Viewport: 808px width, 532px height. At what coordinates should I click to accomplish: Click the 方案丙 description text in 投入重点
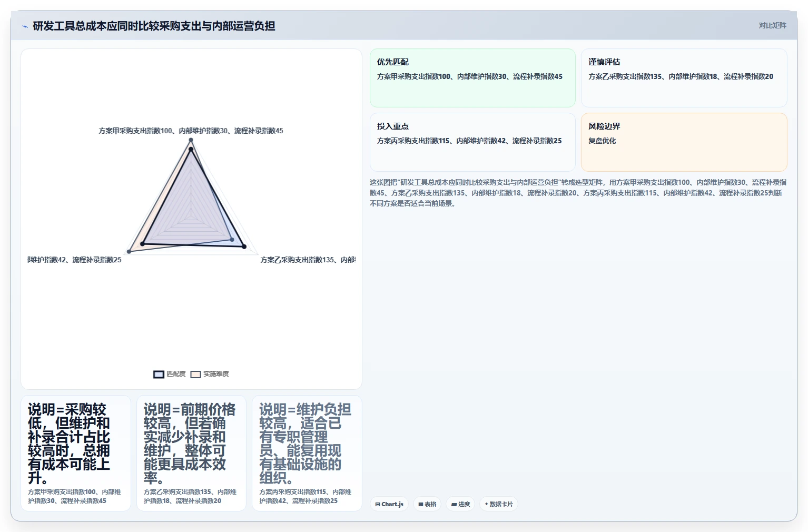(x=469, y=141)
